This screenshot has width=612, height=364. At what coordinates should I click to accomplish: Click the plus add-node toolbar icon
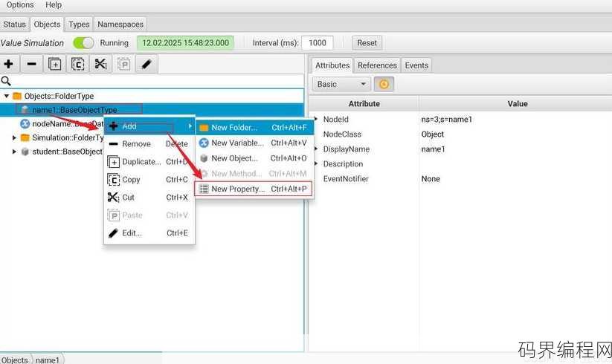coord(9,64)
